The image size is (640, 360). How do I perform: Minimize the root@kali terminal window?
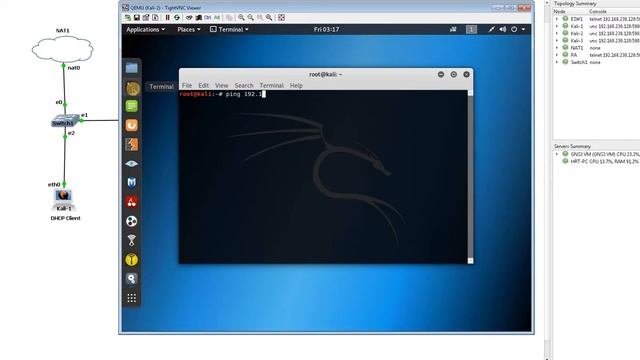[441, 74]
